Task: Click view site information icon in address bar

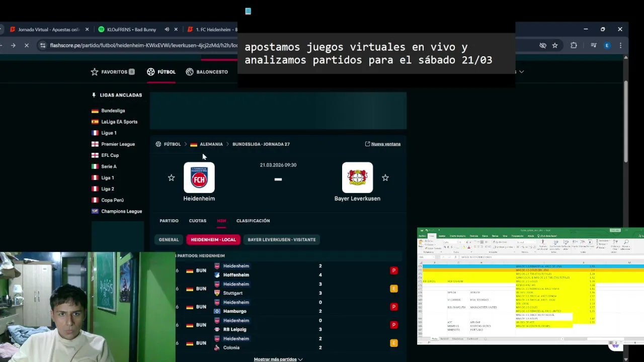Action: tap(43, 46)
